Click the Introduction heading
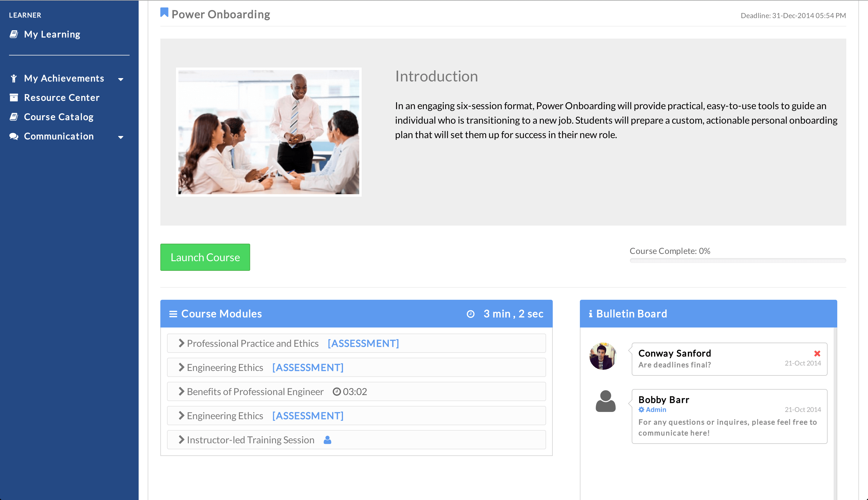Screen dimensions: 868x500 pos(436,76)
